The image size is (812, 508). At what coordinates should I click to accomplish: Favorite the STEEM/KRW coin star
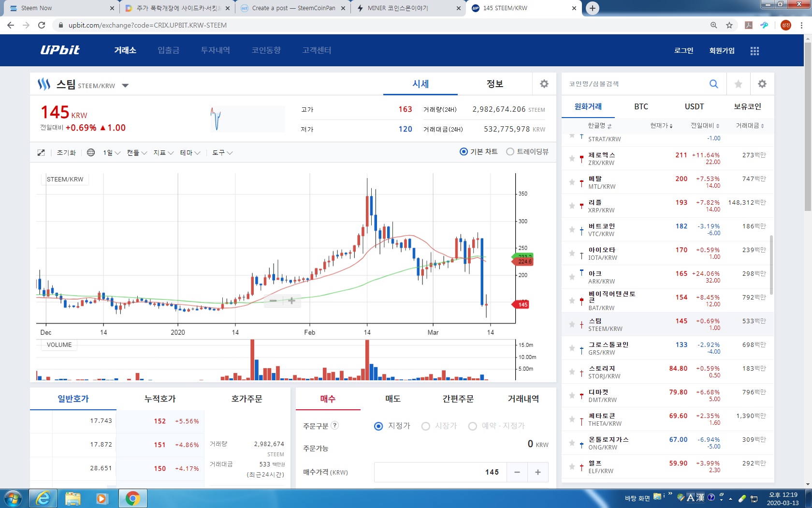point(572,325)
